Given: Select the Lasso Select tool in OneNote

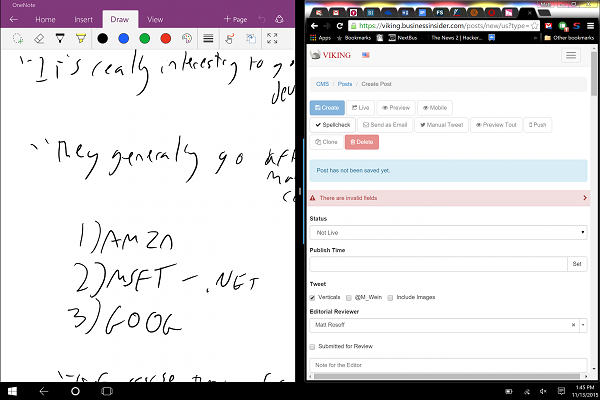Looking at the screenshot, I should [x=17, y=38].
